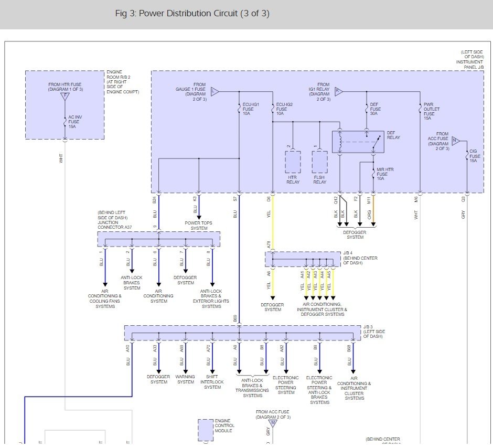This screenshot has height=448, width=493.
Task: Click the 'POWER TOPS SYSTEM' destination text
Action: (x=198, y=226)
